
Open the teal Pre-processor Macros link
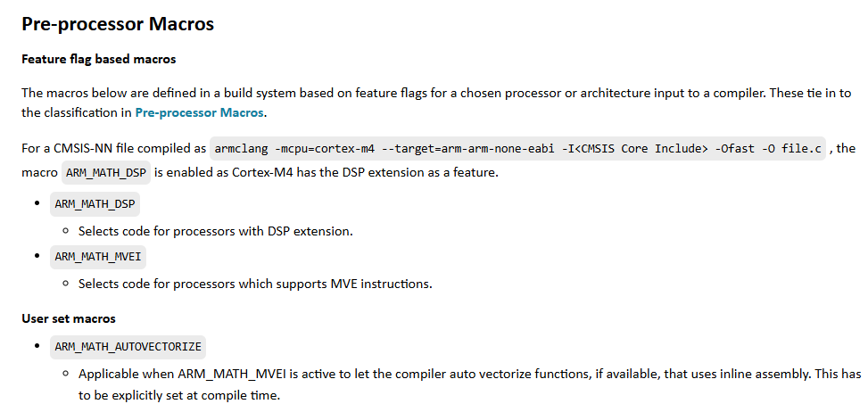point(199,112)
